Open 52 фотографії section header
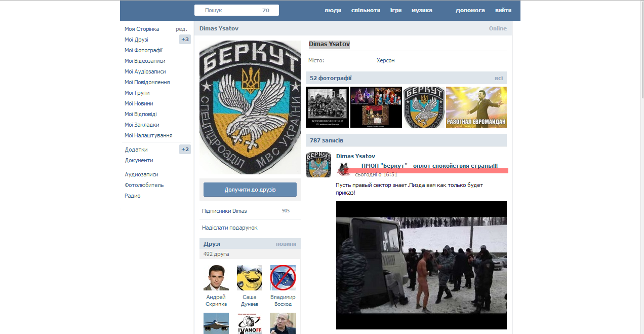The height and width of the screenshot is (334, 644). click(331, 78)
